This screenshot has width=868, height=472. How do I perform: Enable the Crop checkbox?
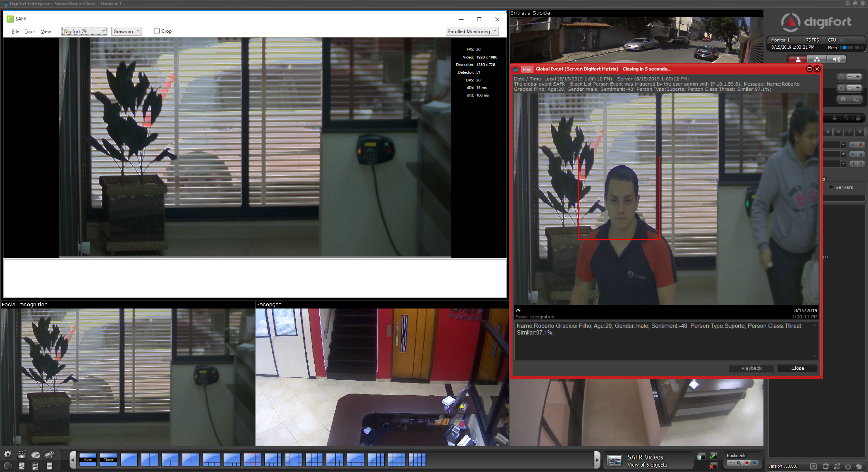(157, 31)
